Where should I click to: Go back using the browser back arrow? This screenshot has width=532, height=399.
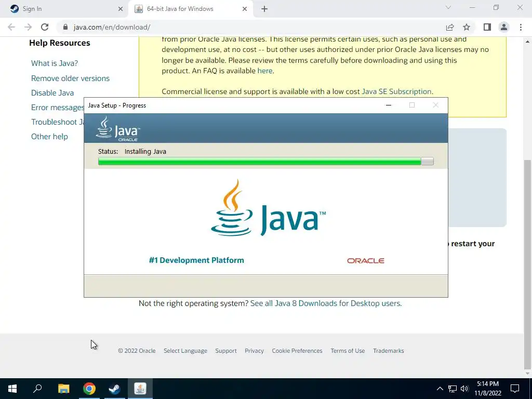click(x=11, y=27)
